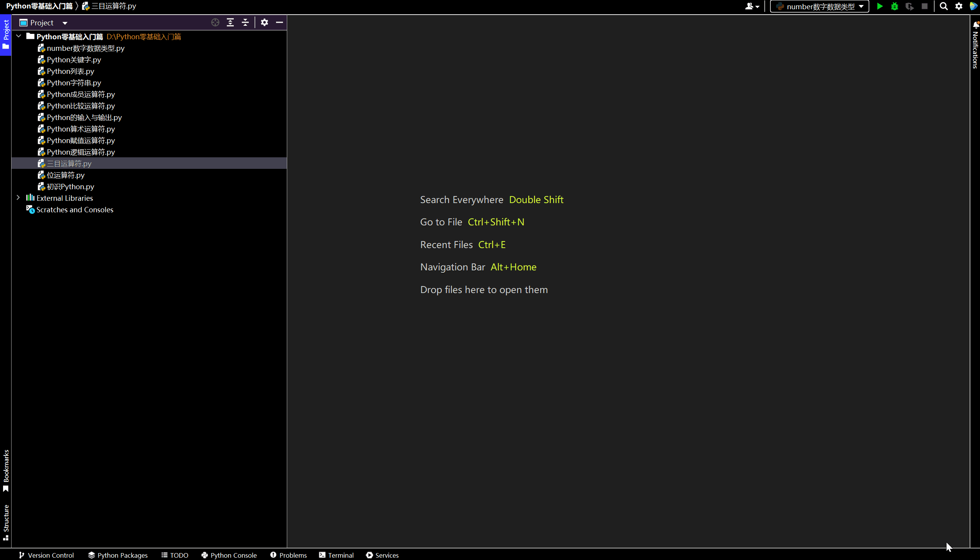
Task: Open Version Control tab at bottom bar
Action: tap(50, 555)
